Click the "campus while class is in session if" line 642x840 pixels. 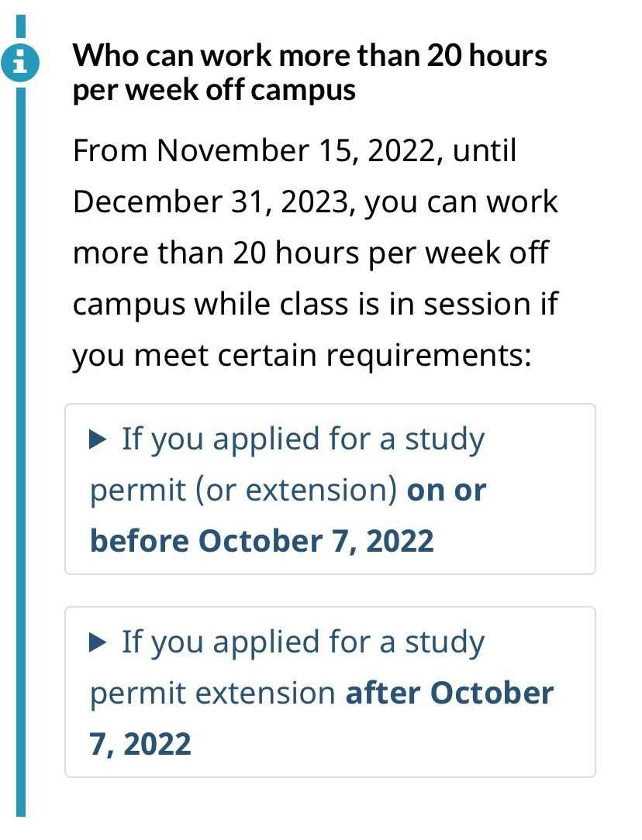click(x=315, y=305)
